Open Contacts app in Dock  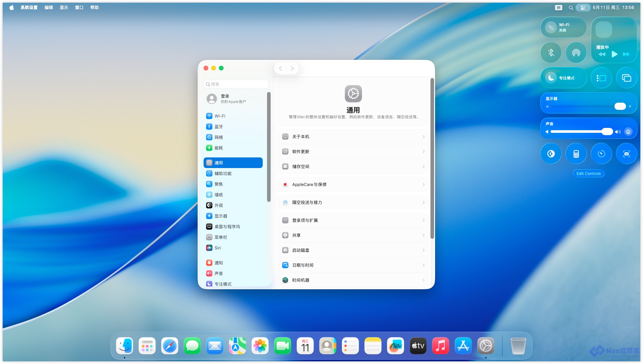328,346
